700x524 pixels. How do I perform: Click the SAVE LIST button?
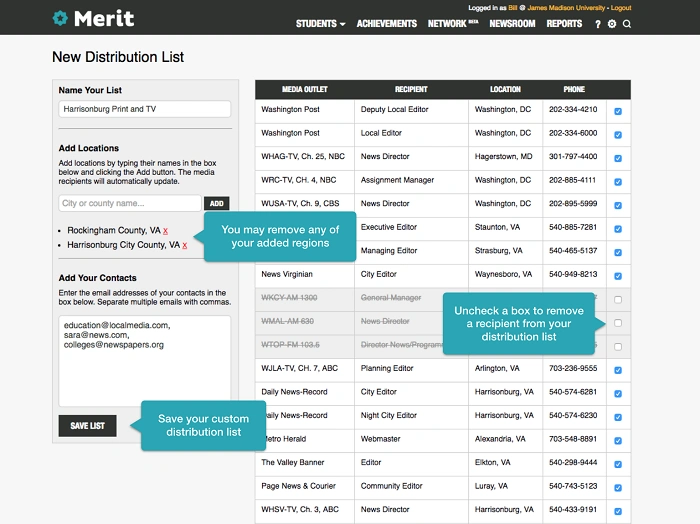point(88,426)
